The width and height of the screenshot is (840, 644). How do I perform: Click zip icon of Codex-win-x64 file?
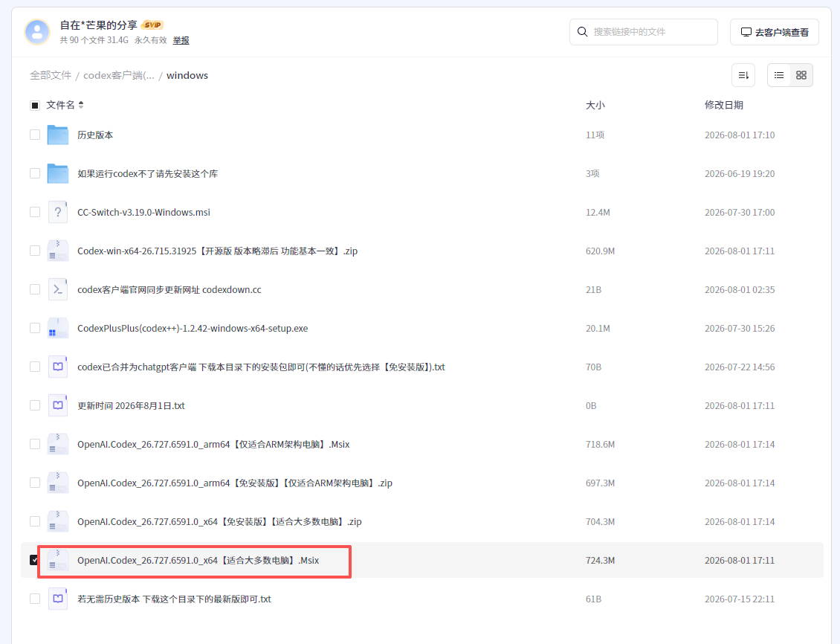[x=58, y=251]
